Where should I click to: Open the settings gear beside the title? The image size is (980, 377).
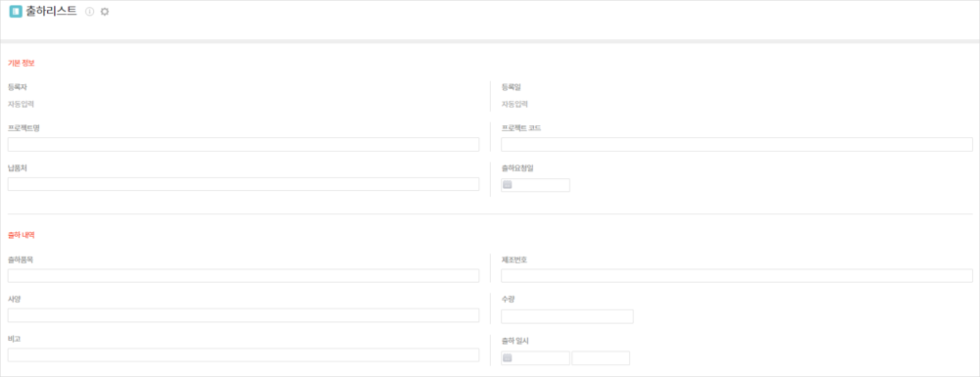coord(105,11)
